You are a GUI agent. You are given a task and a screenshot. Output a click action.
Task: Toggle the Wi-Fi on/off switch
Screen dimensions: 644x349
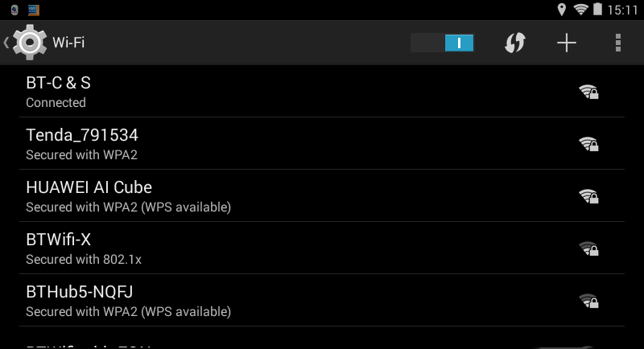442,43
